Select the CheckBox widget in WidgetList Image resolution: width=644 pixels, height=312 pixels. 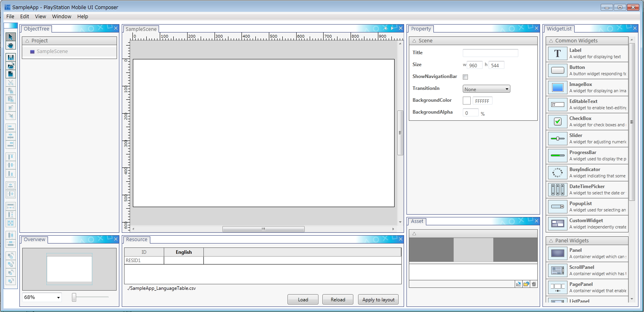pos(587,122)
